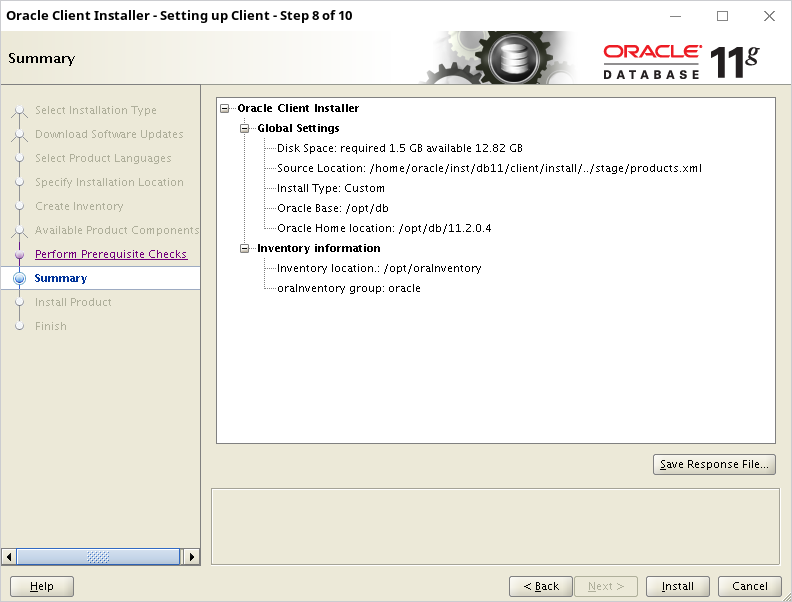Click the Select Product Languages step bullet
This screenshot has height=602, width=792.
tap(19, 158)
